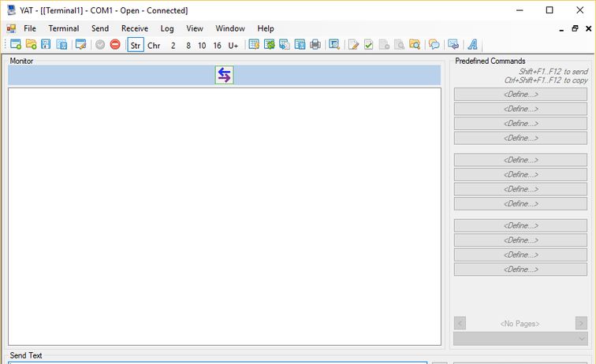Screen dimensions: 596x364
Task: Click the red Close/Stop port icon
Action: click(115, 45)
